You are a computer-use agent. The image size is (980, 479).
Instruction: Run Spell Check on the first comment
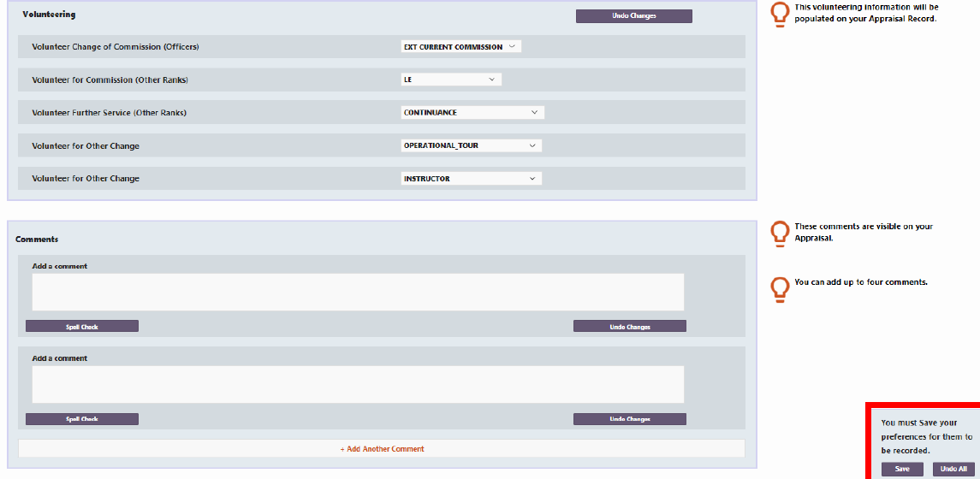click(x=82, y=327)
